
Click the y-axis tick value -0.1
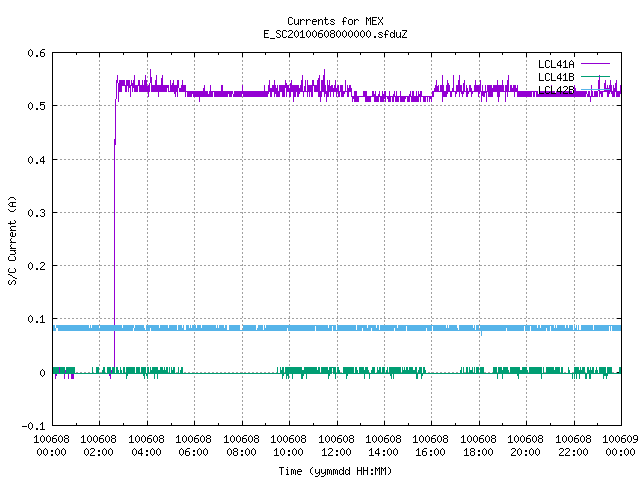33,426
